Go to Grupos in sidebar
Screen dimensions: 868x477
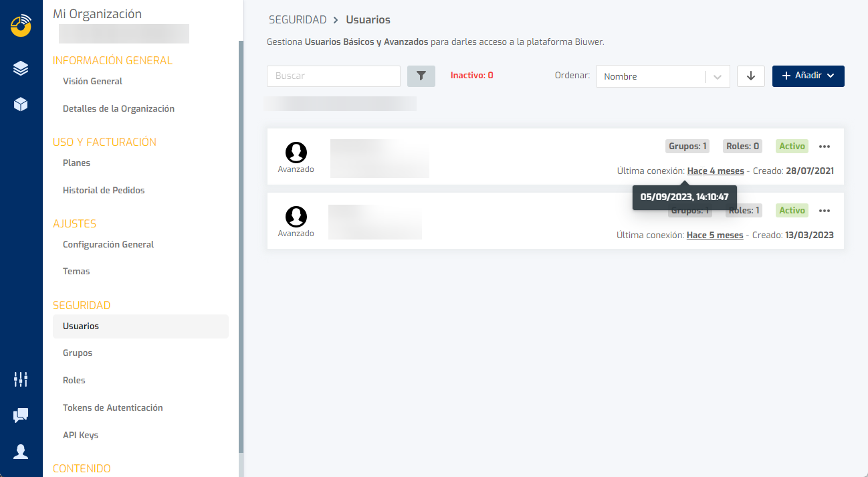click(78, 353)
